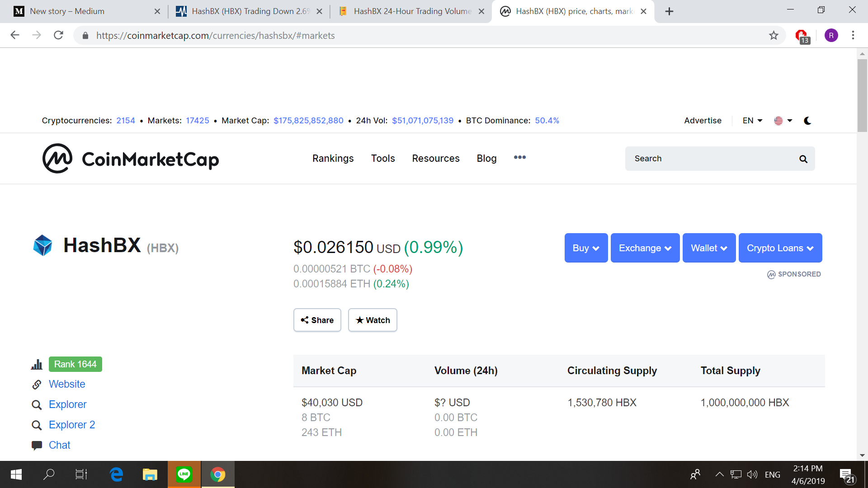The width and height of the screenshot is (868, 488).
Task: Click the Rank 1644 badge
Action: pos(75,364)
